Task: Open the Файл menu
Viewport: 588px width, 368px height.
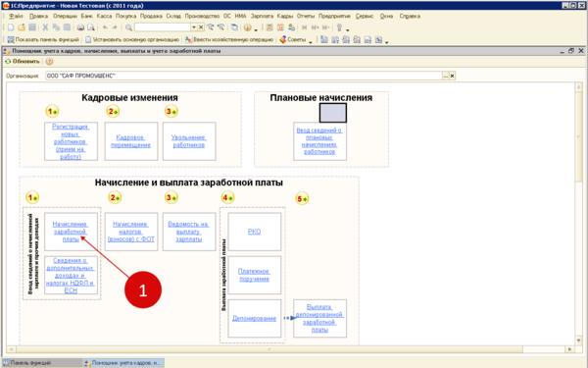Action: point(16,16)
